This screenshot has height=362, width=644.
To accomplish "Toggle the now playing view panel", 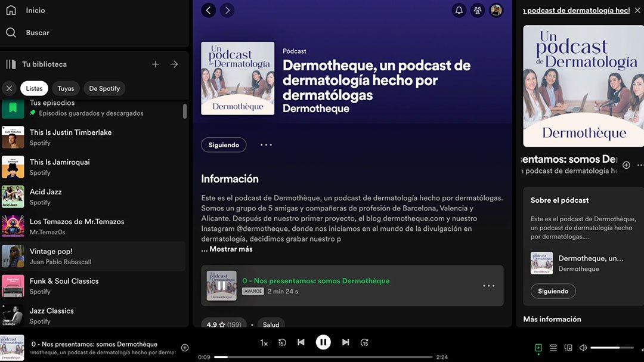I will coord(538,348).
